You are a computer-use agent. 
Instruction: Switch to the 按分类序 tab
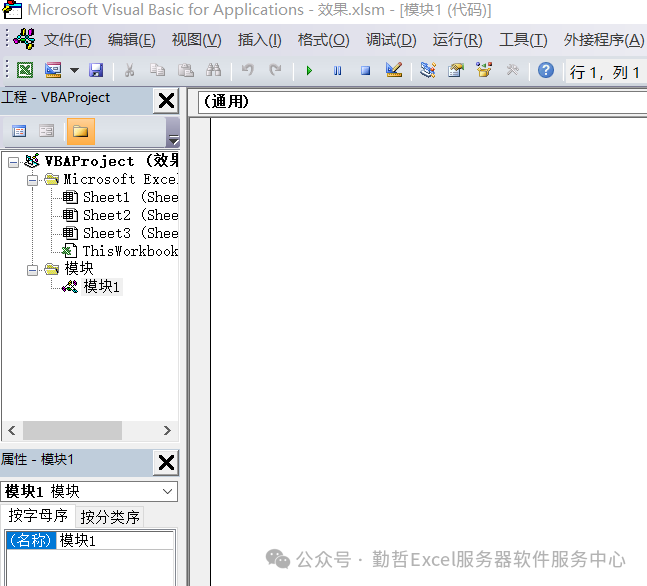(110, 517)
